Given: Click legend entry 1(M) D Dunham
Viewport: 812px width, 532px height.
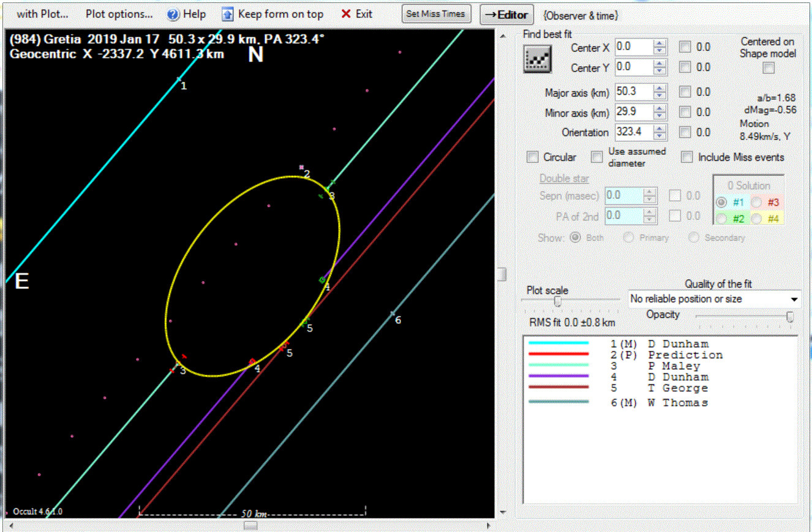Looking at the screenshot, I should 660,343.
